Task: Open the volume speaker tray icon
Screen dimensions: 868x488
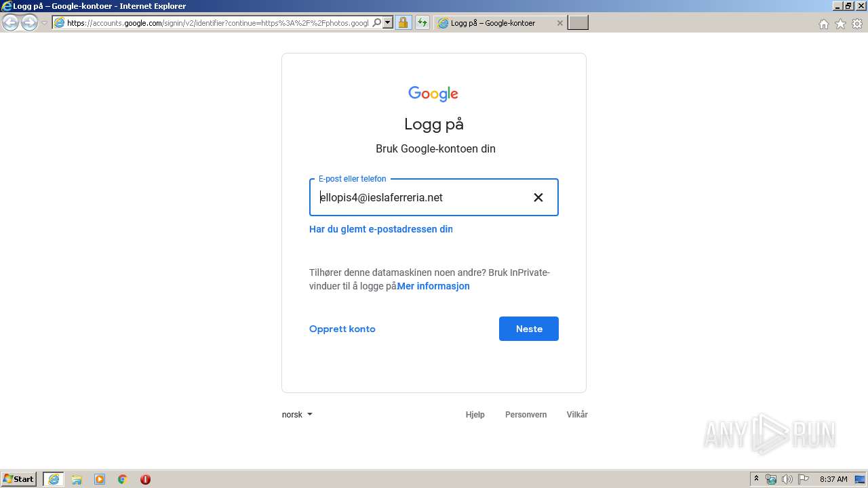Action: tap(787, 479)
